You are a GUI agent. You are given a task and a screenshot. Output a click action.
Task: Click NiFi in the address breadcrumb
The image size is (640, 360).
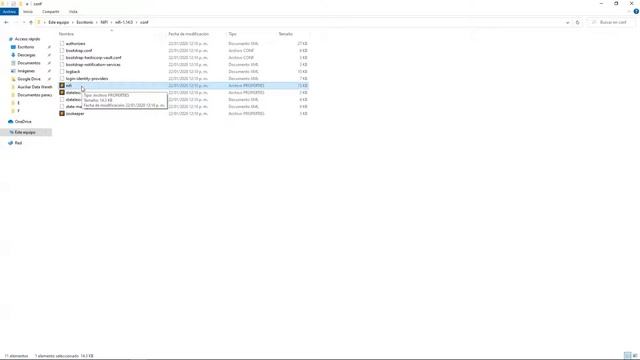pyautogui.click(x=104, y=22)
